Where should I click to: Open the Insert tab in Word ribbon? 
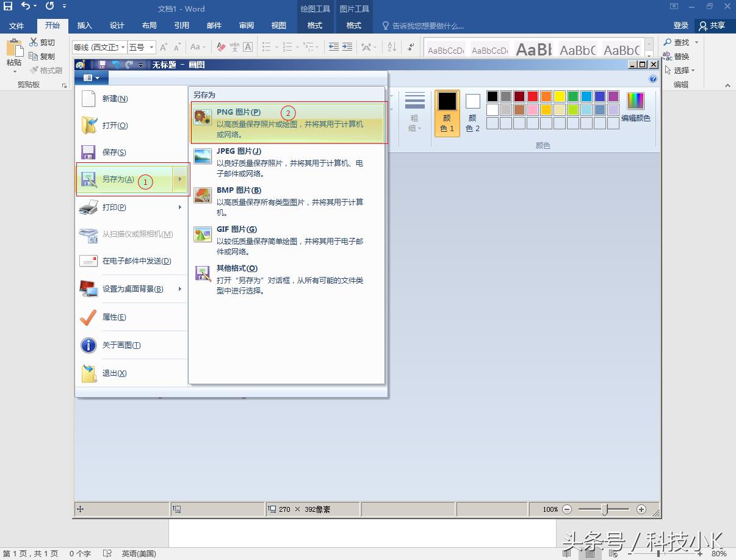pyautogui.click(x=84, y=25)
